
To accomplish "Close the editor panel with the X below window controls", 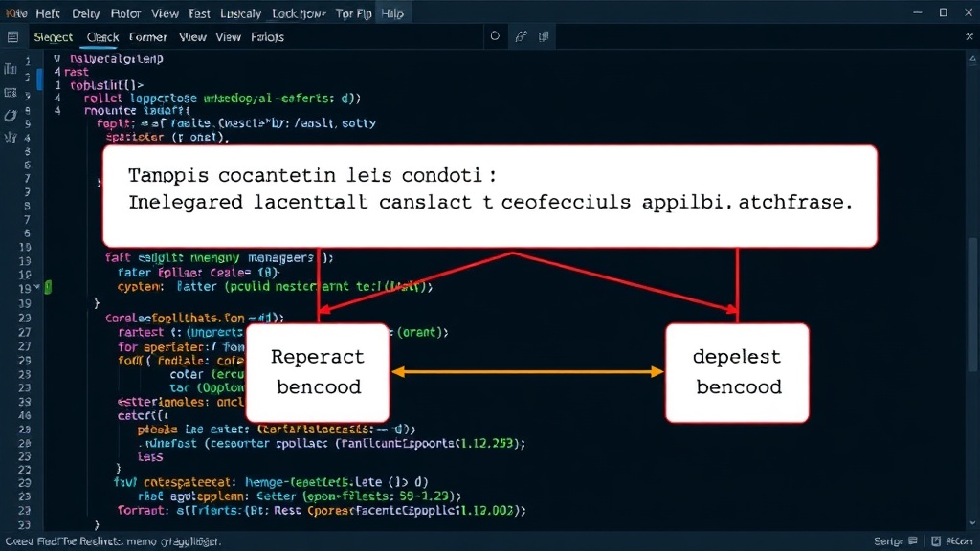I will (969, 37).
